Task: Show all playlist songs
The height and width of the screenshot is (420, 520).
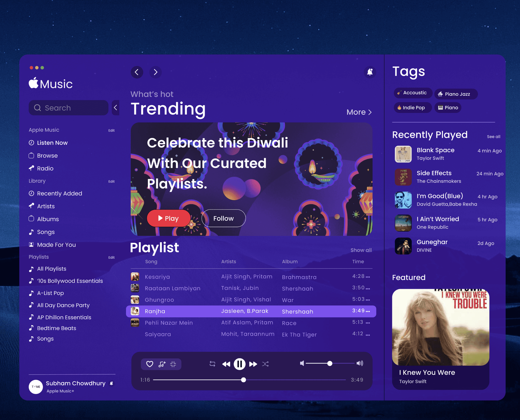Action: 361,250
